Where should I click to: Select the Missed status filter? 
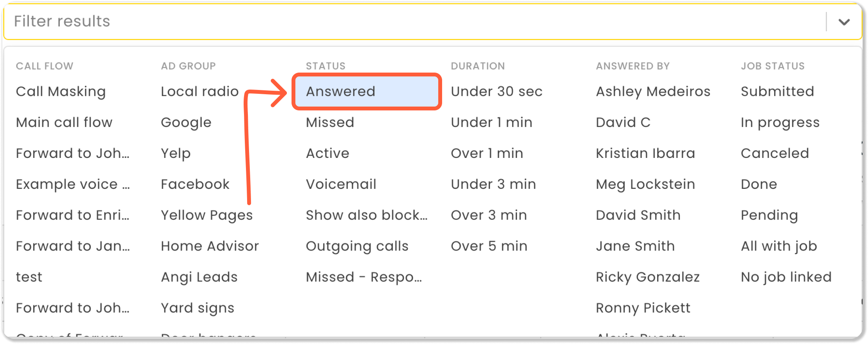[x=330, y=122]
